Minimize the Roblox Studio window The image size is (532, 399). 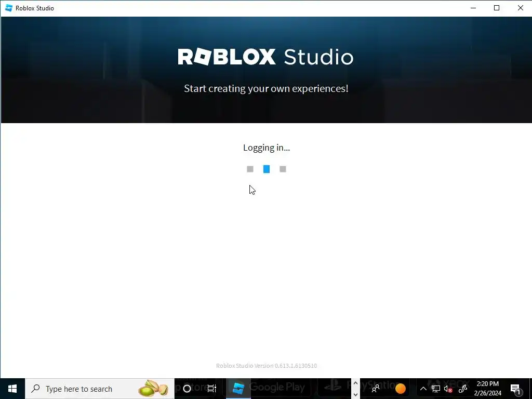pyautogui.click(x=473, y=8)
